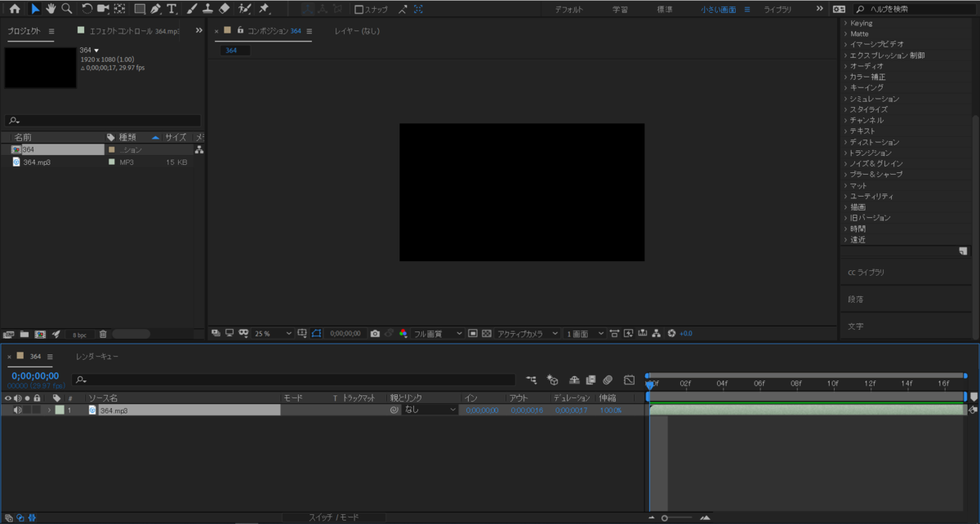Select the Rectangle shape tool
Screen dimensions: 980x524
click(x=140, y=9)
